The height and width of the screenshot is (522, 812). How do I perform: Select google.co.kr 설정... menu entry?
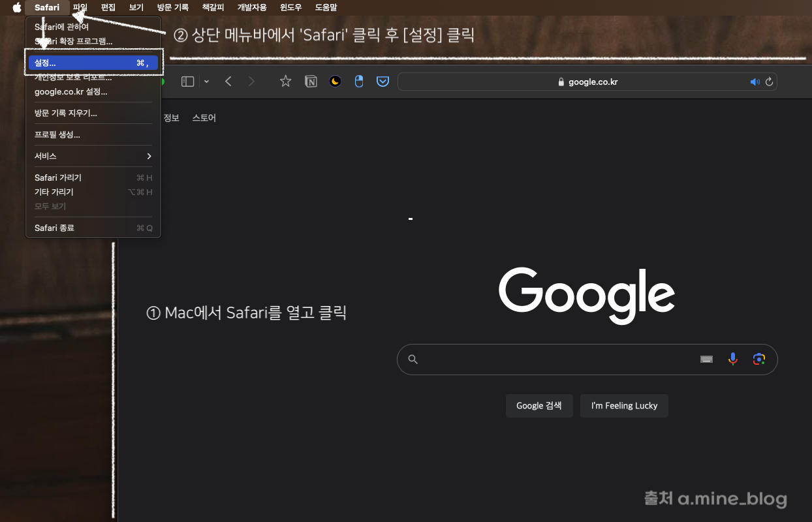tap(93, 92)
